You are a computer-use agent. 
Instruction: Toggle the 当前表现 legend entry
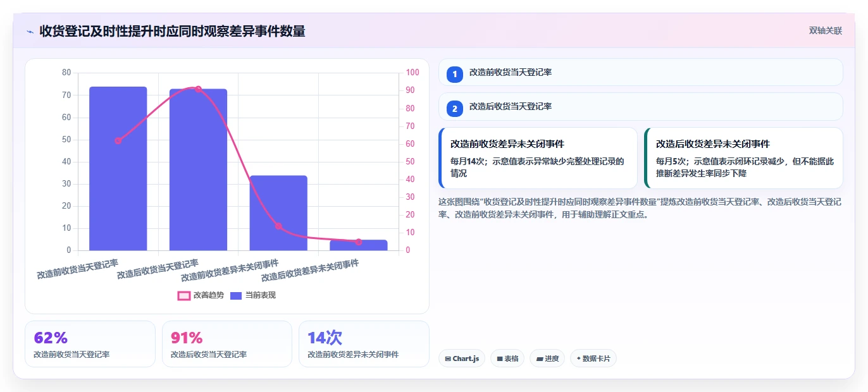pos(253,295)
